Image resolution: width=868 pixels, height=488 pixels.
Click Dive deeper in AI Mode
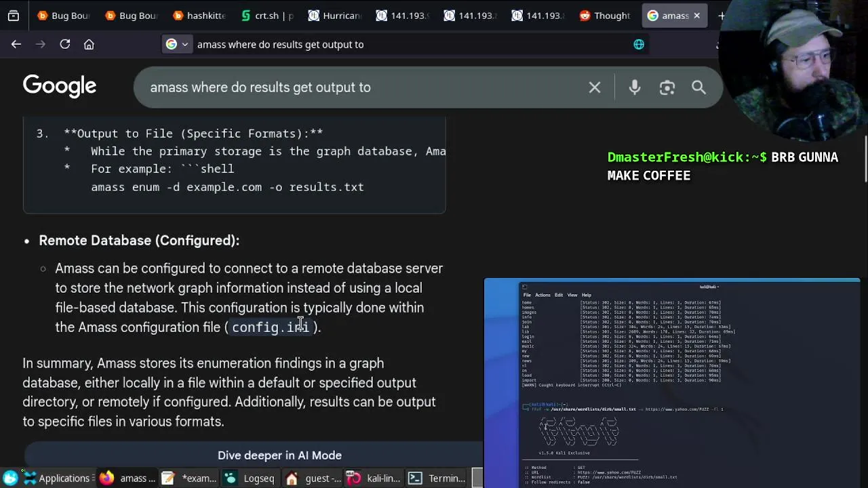tap(279, 455)
